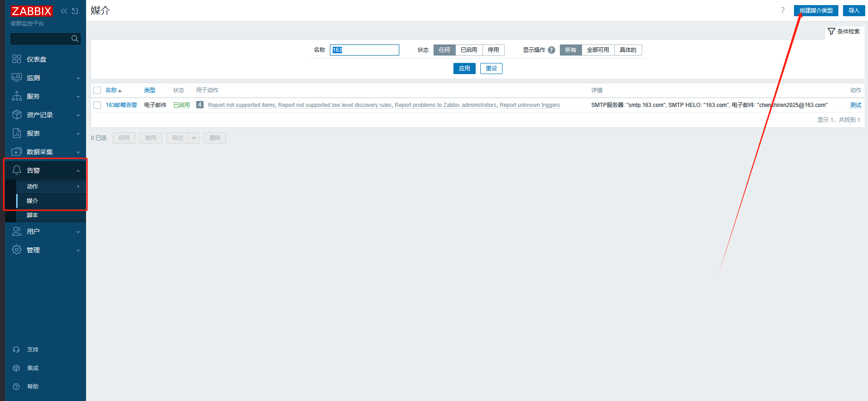This screenshot has height=401, width=868.
Task: Click the ZABBIX logo
Action: pos(31,11)
